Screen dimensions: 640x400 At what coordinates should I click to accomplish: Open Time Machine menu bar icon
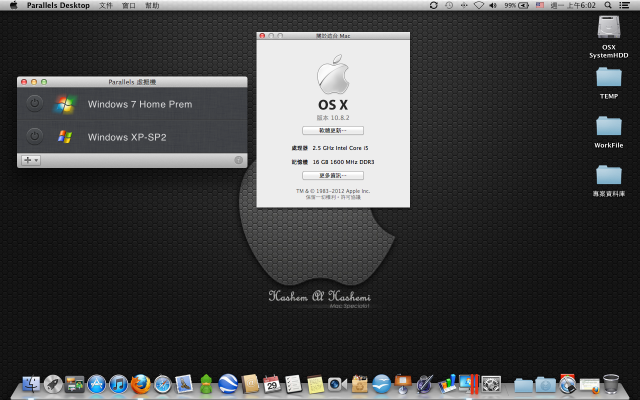click(x=449, y=5)
